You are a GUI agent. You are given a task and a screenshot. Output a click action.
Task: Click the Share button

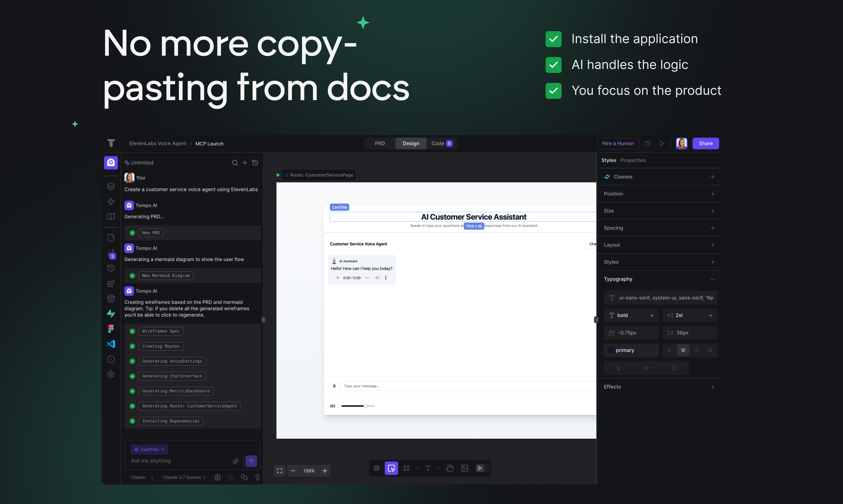[x=705, y=143]
